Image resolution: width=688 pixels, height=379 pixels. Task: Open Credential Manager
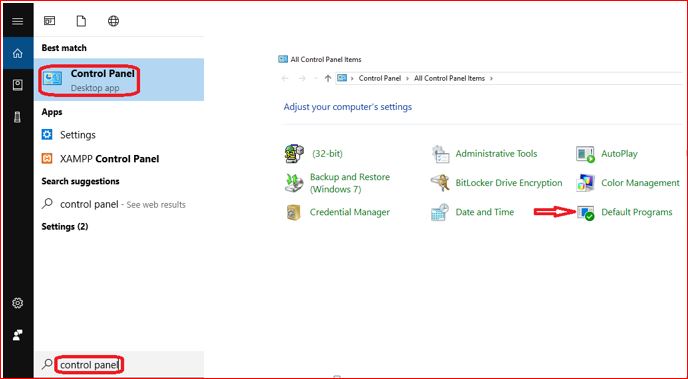coord(350,212)
